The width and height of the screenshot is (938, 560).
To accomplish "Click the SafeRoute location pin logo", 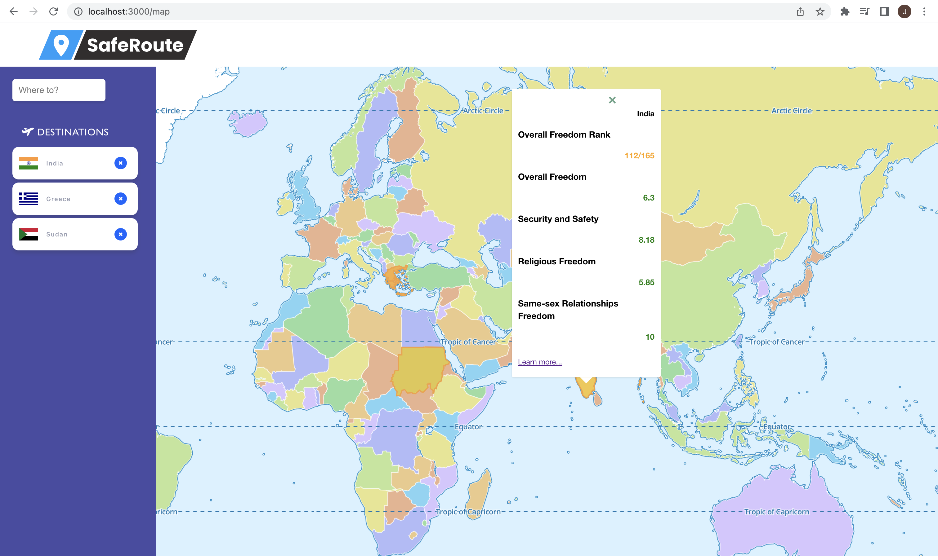I will click(61, 45).
